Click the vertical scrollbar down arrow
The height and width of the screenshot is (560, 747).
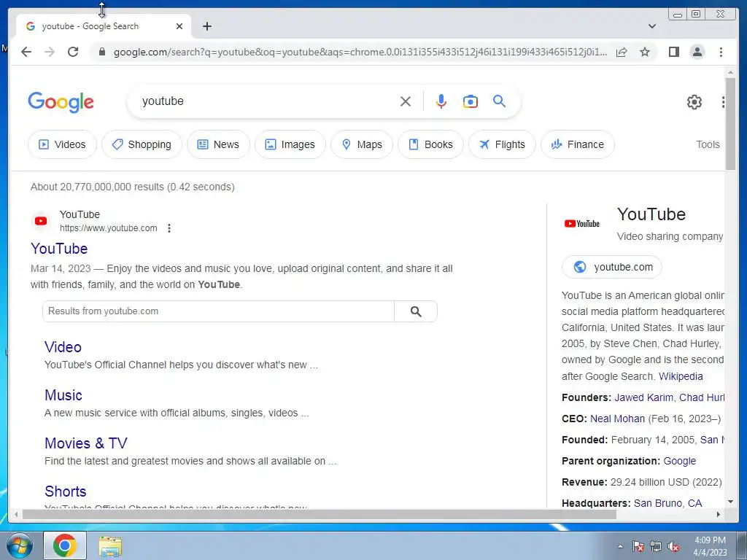point(730,502)
